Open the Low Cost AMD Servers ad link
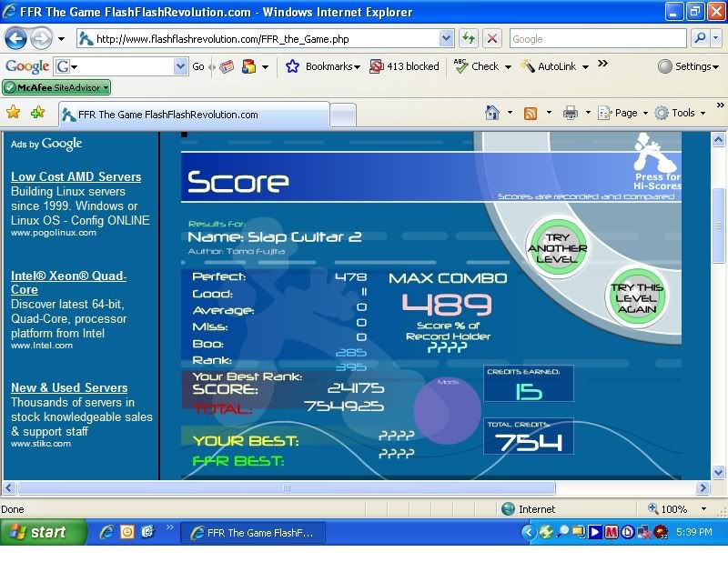 (x=76, y=176)
